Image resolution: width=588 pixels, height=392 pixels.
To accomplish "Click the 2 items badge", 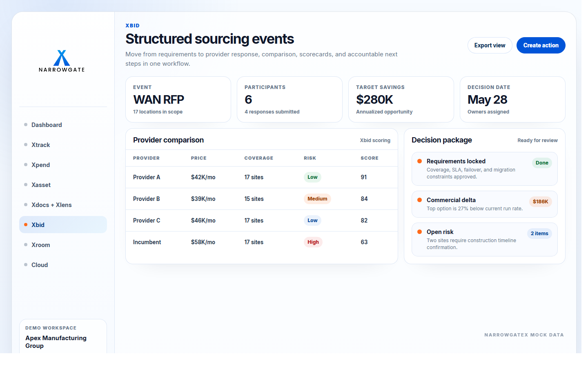I will pos(539,234).
